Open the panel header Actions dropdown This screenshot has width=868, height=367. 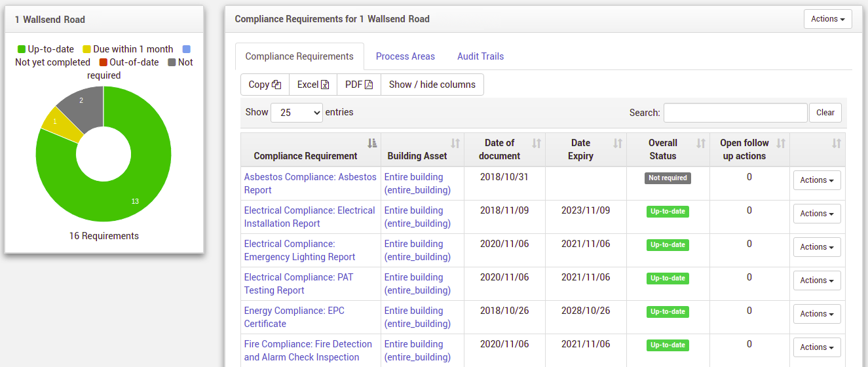(x=827, y=19)
